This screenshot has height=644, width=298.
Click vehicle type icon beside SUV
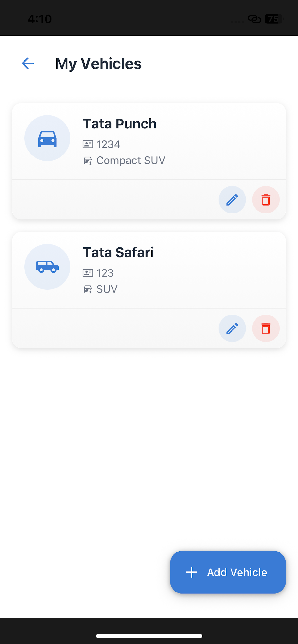[88, 289]
